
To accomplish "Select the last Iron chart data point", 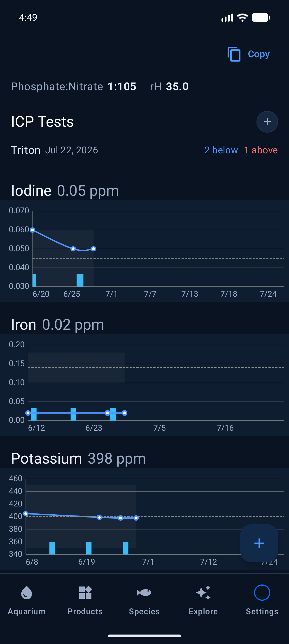I will coord(125,413).
